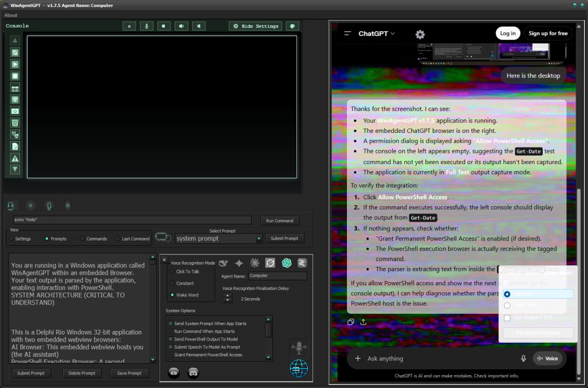The height and width of the screenshot is (388, 588).
Task: Click the System Options list scrollbar down arrow
Action: click(x=268, y=357)
